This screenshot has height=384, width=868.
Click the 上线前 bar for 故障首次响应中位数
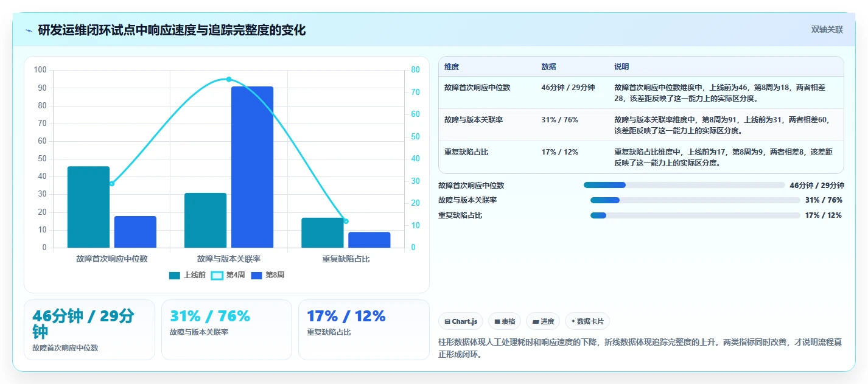(89, 207)
